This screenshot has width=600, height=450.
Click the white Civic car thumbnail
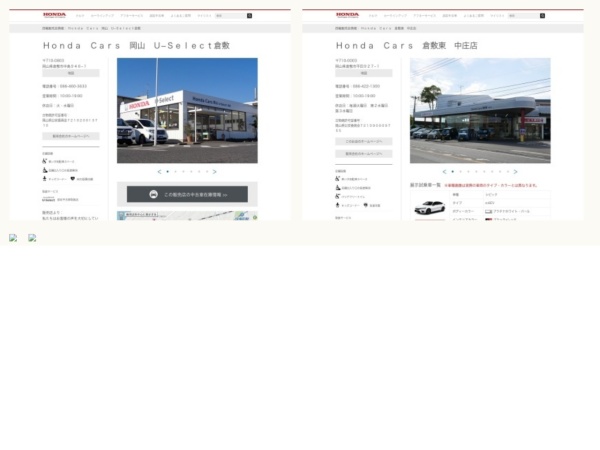[x=430, y=208]
